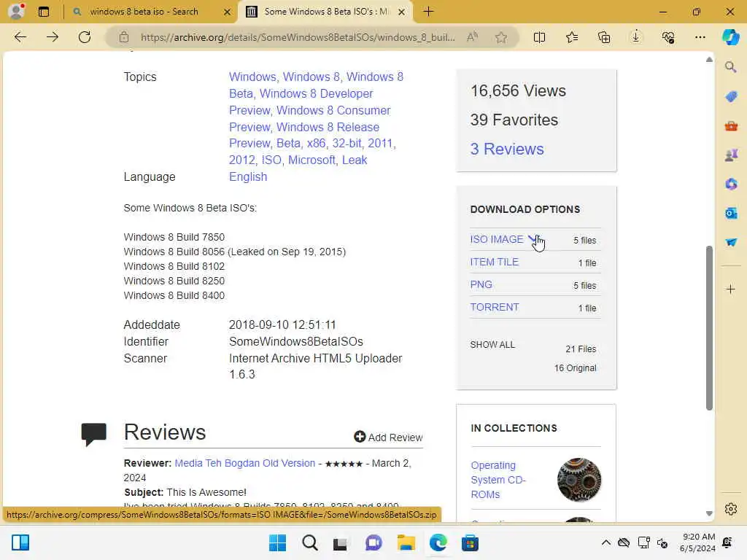Click the 16 Original files text
The image size is (747, 560).
pyautogui.click(x=575, y=368)
